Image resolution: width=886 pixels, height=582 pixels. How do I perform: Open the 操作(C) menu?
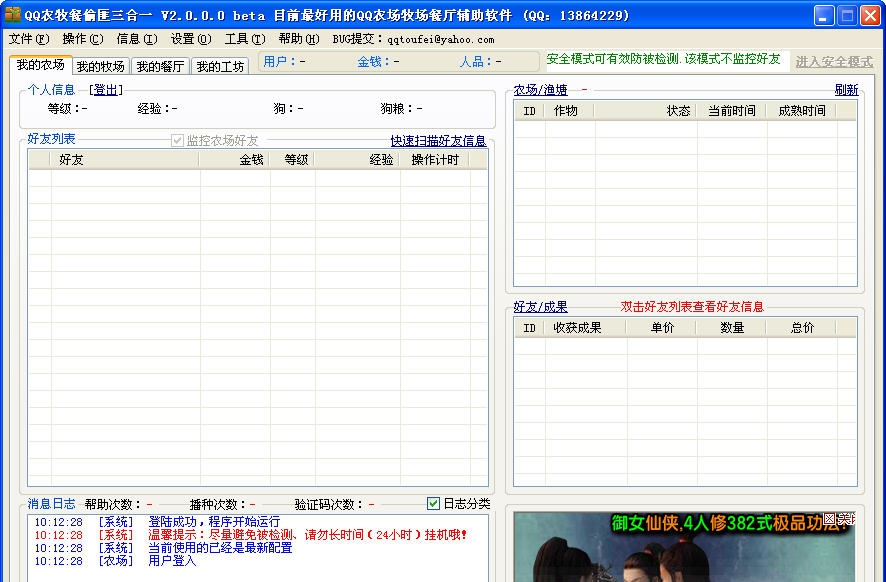[x=80, y=38]
